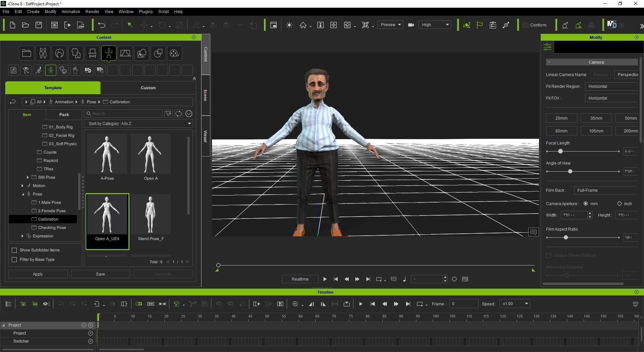The width and height of the screenshot is (644, 352).
Task: Switch to the Pack tab
Action: coord(64,114)
